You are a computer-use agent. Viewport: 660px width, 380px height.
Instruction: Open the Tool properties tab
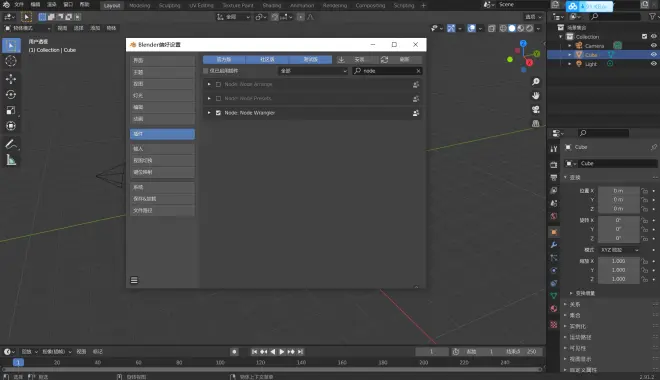[x=554, y=149]
